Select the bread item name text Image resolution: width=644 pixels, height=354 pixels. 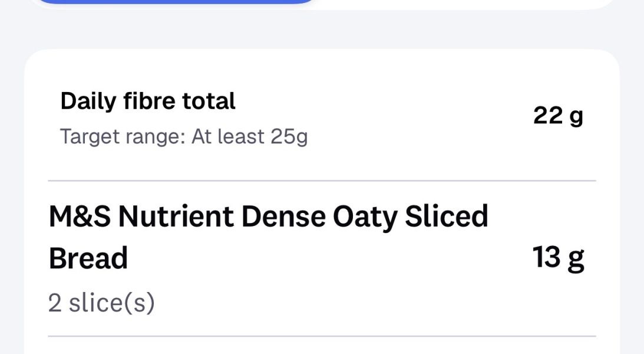[269, 216]
